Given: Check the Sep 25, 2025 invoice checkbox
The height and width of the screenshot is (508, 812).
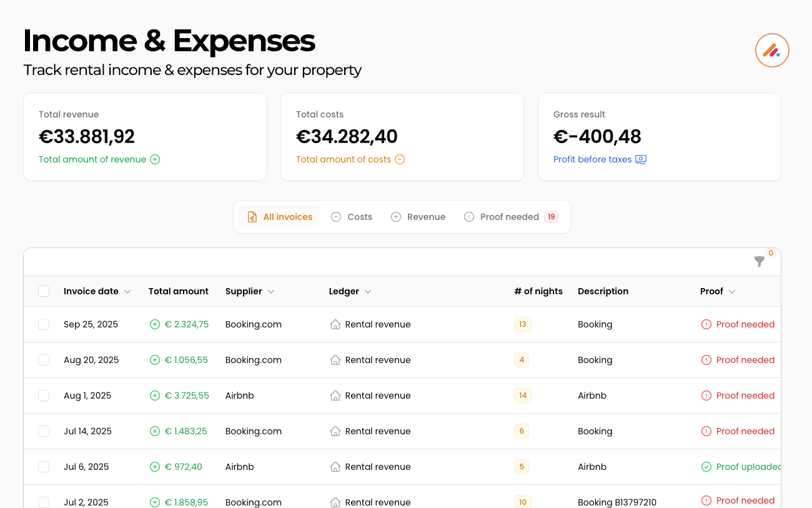Looking at the screenshot, I should tap(44, 324).
